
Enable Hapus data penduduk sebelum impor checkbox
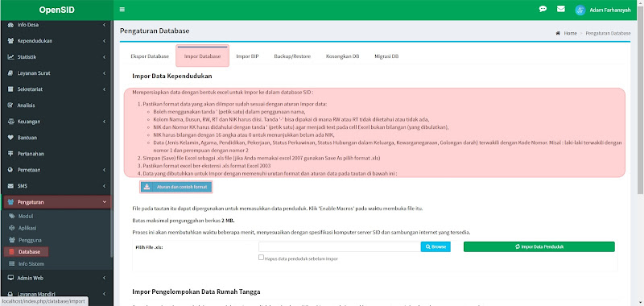(261, 258)
